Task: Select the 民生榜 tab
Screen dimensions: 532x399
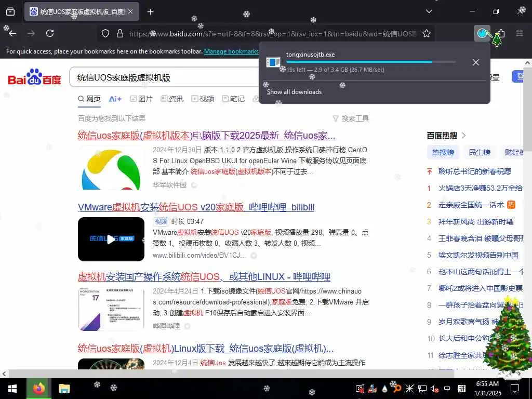Action: pyautogui.click(x=480, y=152)
